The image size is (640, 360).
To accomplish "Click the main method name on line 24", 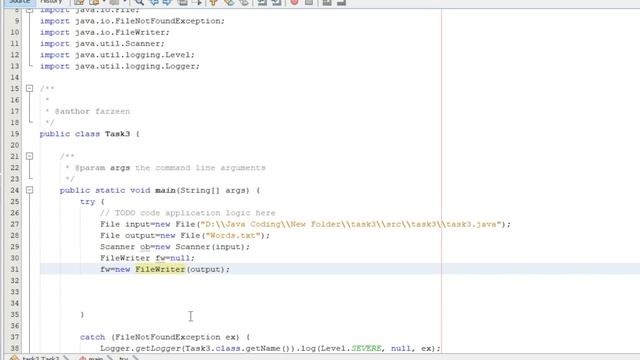I will pos(165,190).
